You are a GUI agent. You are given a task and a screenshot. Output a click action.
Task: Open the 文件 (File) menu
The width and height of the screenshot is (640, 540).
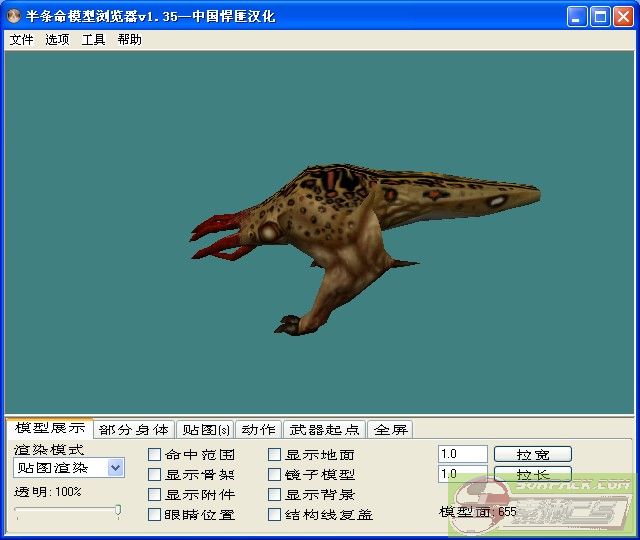click(x=21, y=40)
